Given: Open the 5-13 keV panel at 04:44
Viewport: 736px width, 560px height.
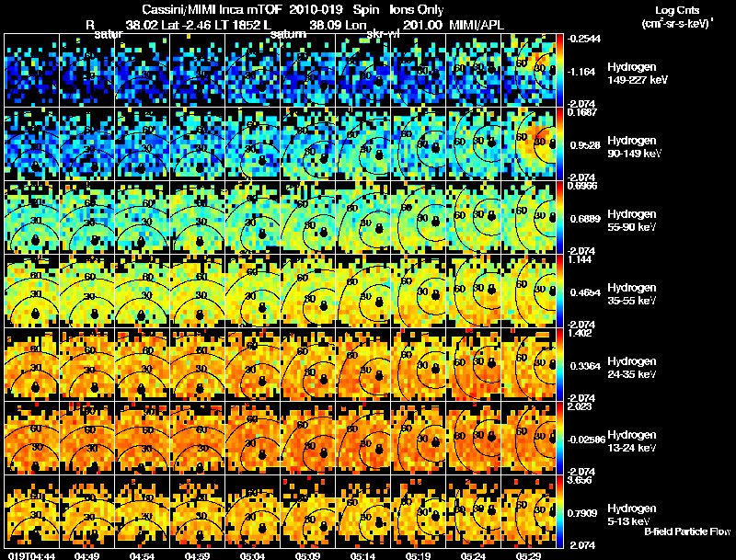Looking at the screenshot, I should (31, 512).
